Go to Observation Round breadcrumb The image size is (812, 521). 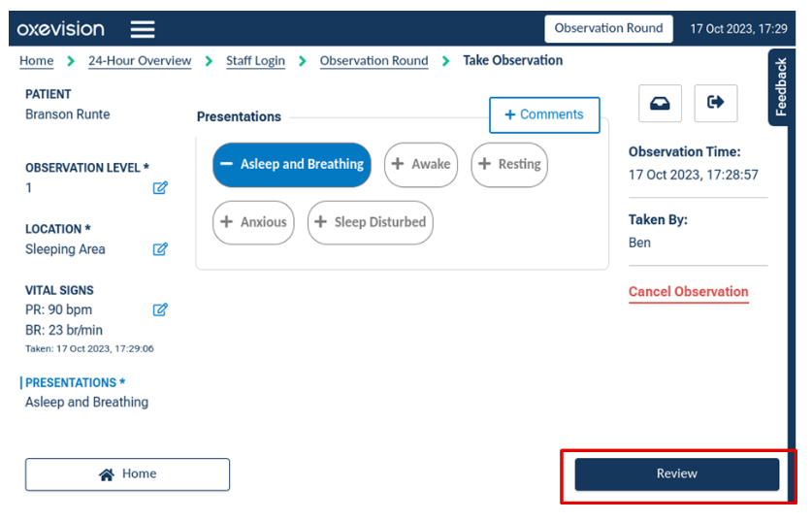pyautogui.click(x=374, y=60)
